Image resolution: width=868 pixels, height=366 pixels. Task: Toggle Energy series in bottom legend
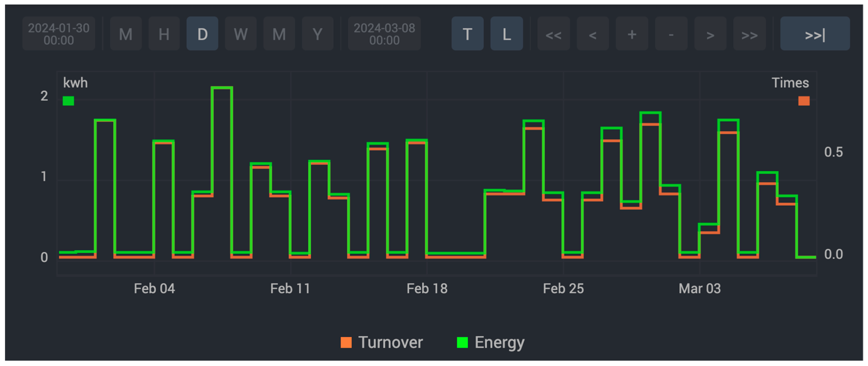[490, 342]
